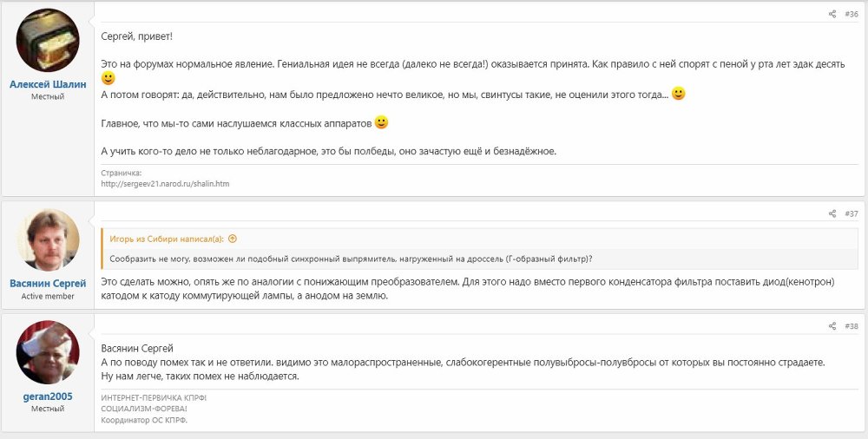Open post number #37 permalink
The image size is (868, 439).
(x=851, y=213)
